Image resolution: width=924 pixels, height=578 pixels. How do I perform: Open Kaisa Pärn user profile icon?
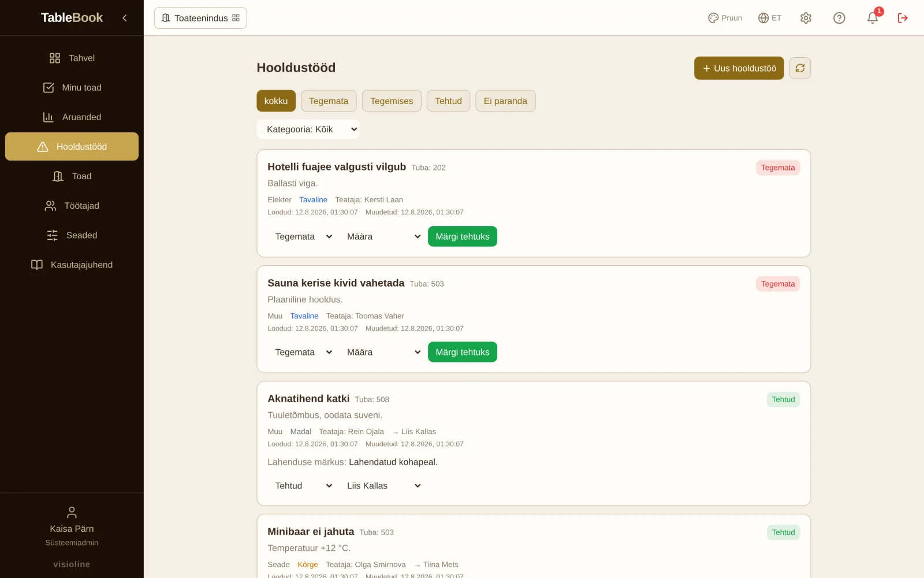coord(72,513)
